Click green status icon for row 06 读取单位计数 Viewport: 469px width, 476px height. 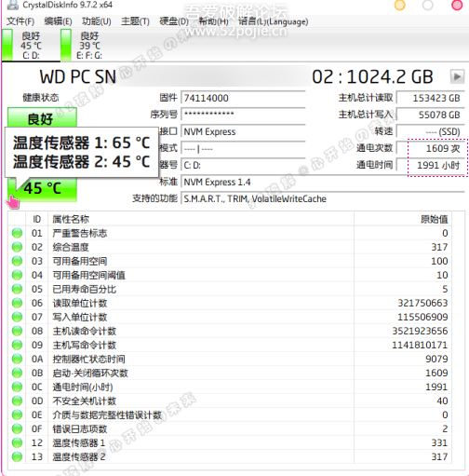point(17,303)
